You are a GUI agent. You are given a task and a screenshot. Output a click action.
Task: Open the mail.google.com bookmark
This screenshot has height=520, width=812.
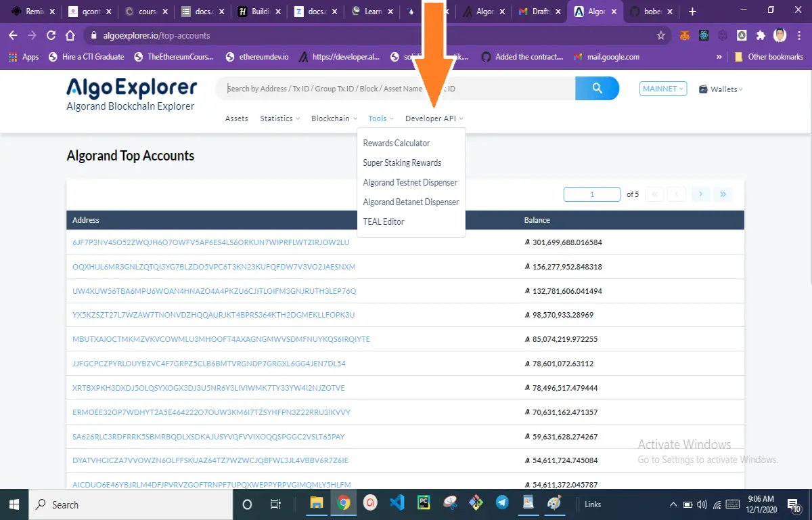(x=606, y=57)
